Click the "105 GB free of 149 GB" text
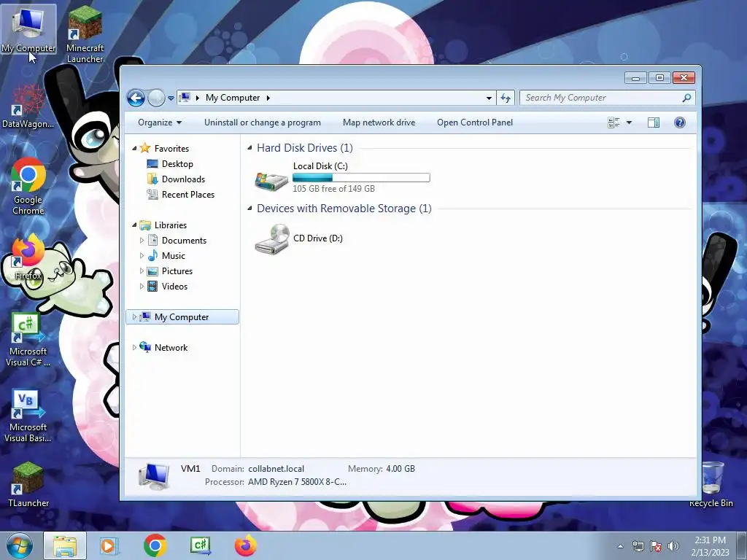Screen dimensions: 747x560 click(333, 189)
